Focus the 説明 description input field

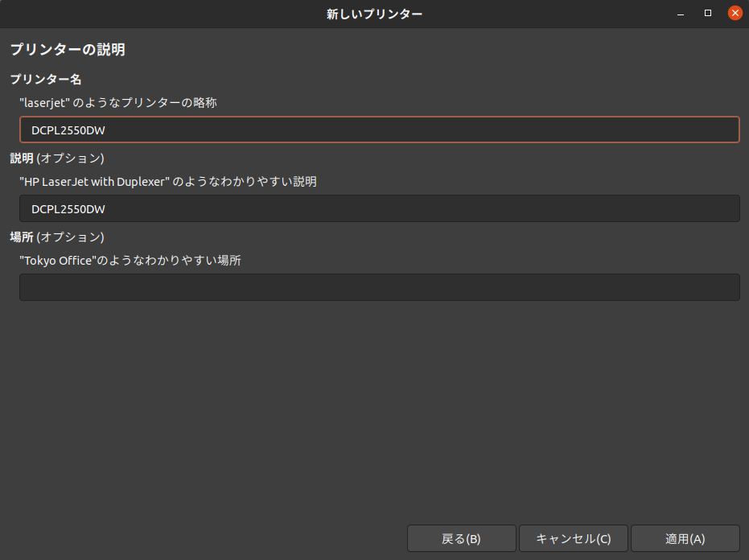[x=379, y=208]
